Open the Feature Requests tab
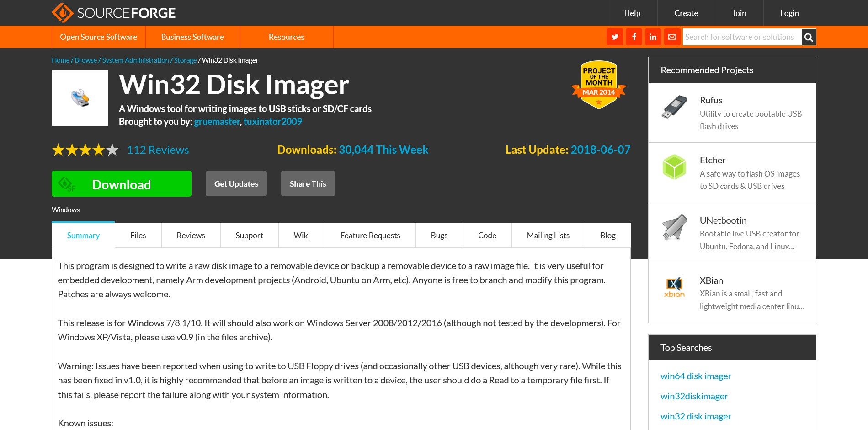868x430 pixels. pos(370,235)
